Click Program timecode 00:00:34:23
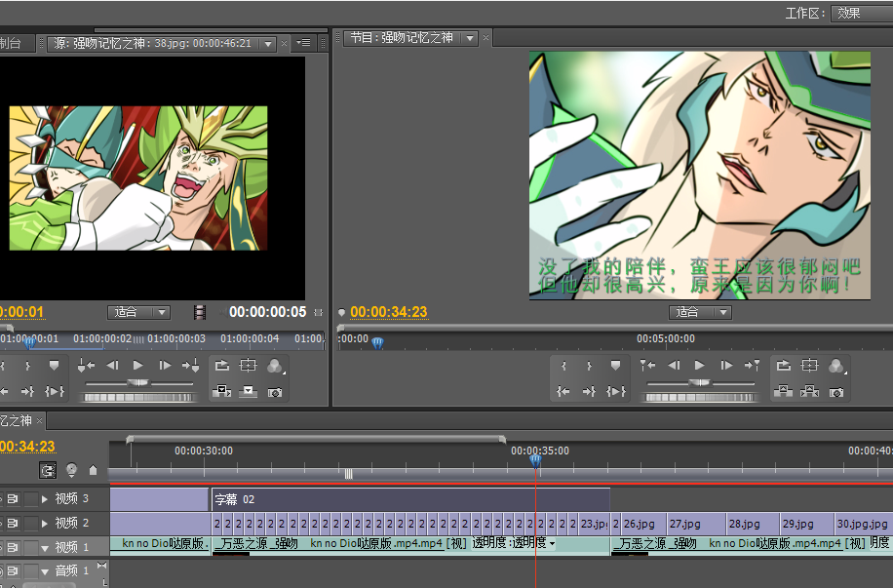Viewport: 893px width, 588px height. (388, 312)
